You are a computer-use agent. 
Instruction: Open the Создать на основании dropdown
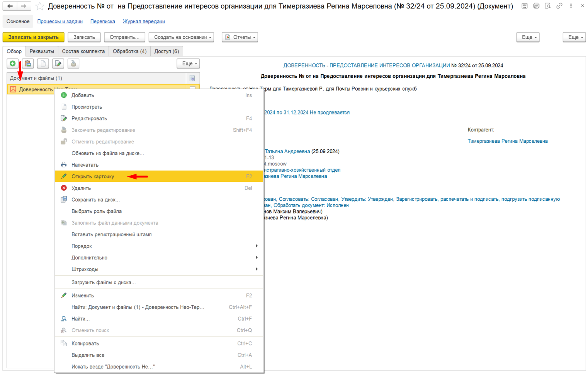(x=181, y=37)
